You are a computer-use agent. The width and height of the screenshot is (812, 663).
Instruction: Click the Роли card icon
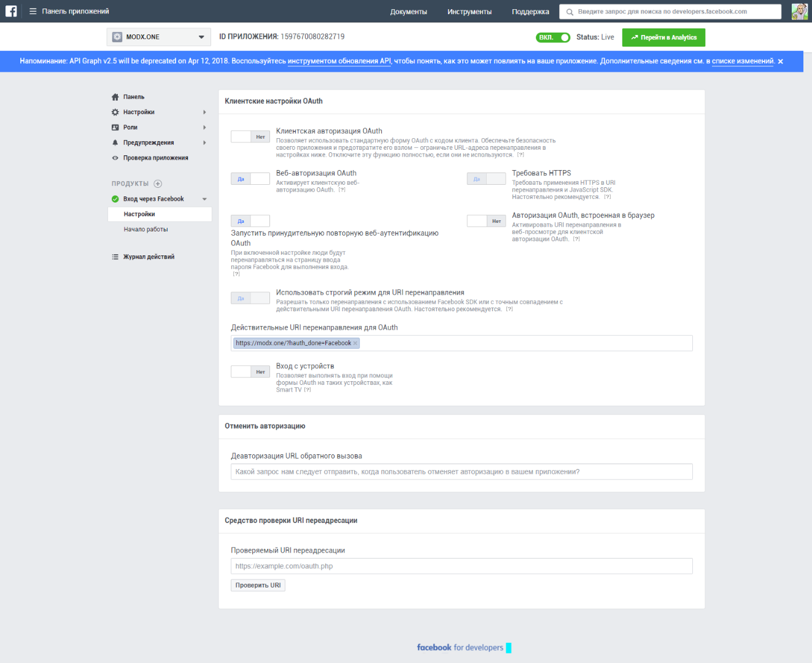(115, 128)
